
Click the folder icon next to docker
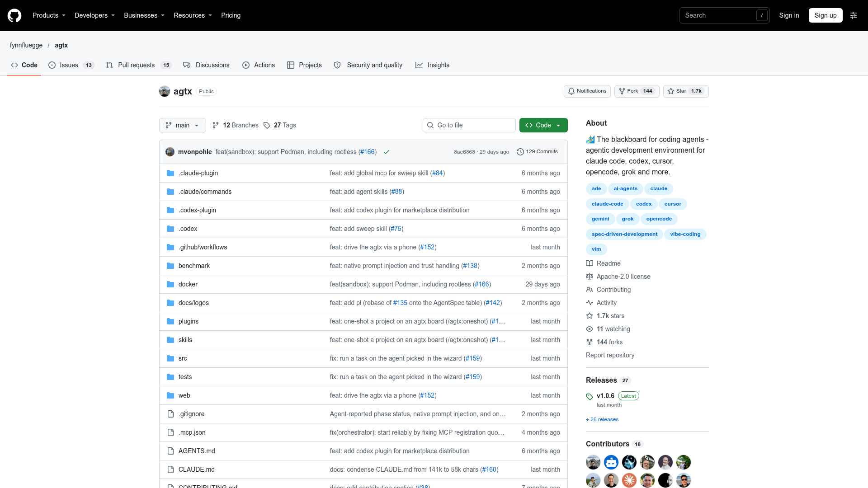(170, 284)
